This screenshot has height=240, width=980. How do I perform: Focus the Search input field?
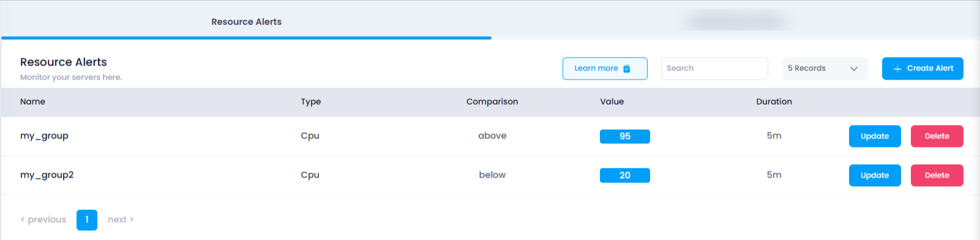coord(714,69)
